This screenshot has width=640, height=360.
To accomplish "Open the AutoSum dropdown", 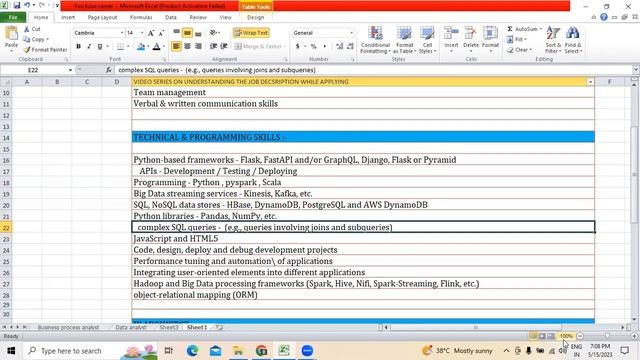I will point(541,29).
